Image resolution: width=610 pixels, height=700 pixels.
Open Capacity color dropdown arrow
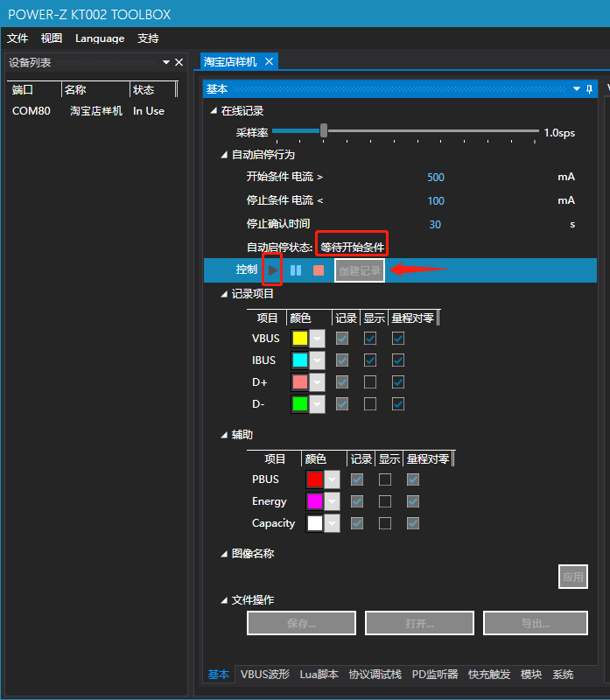[x=332, y=523]
